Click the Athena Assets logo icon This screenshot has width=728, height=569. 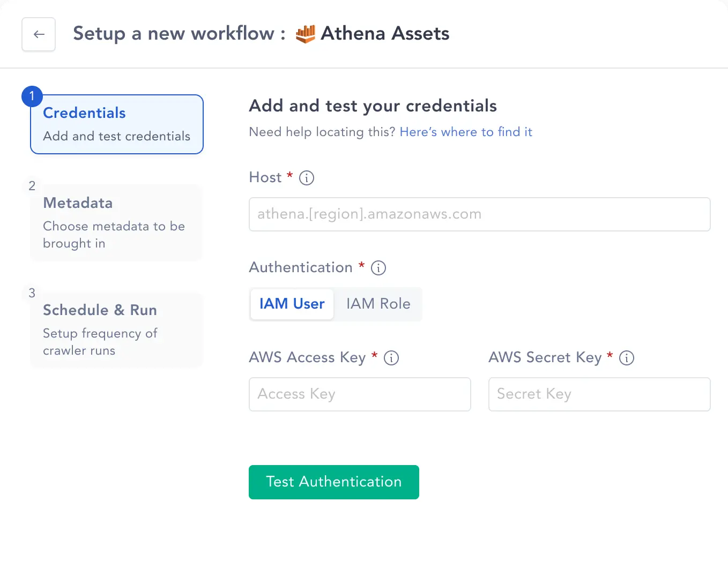pyautogui.click(x=306, y=34)
